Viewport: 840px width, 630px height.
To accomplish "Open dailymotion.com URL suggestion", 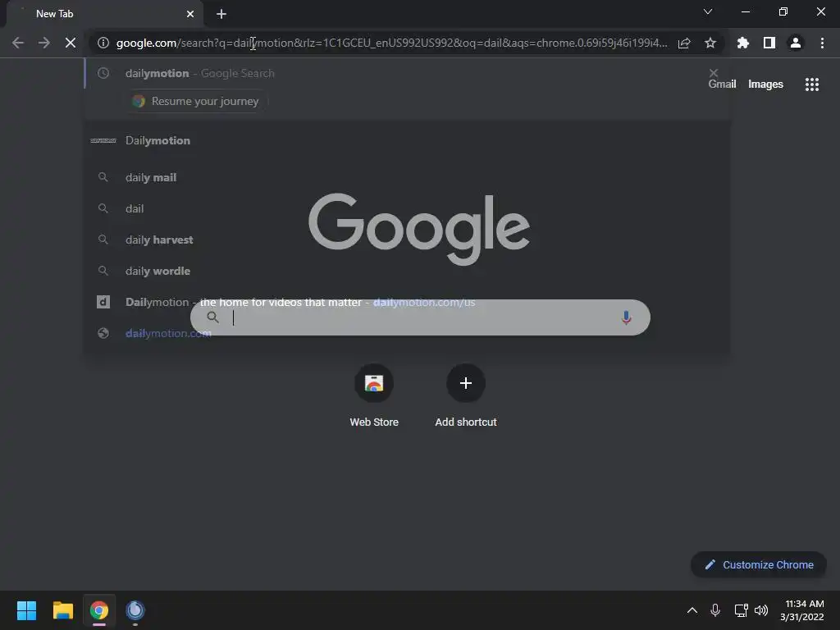I will coord(407,333).
